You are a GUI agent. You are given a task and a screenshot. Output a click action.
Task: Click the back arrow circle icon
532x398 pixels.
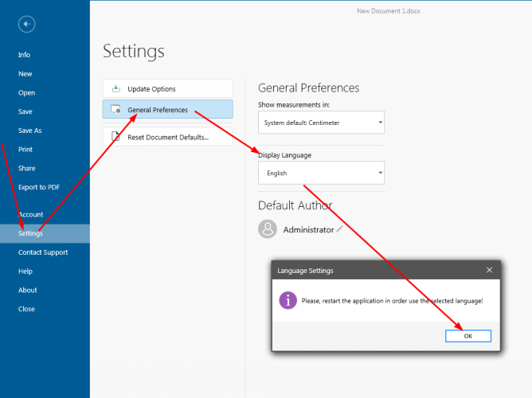tap(27, 24)
